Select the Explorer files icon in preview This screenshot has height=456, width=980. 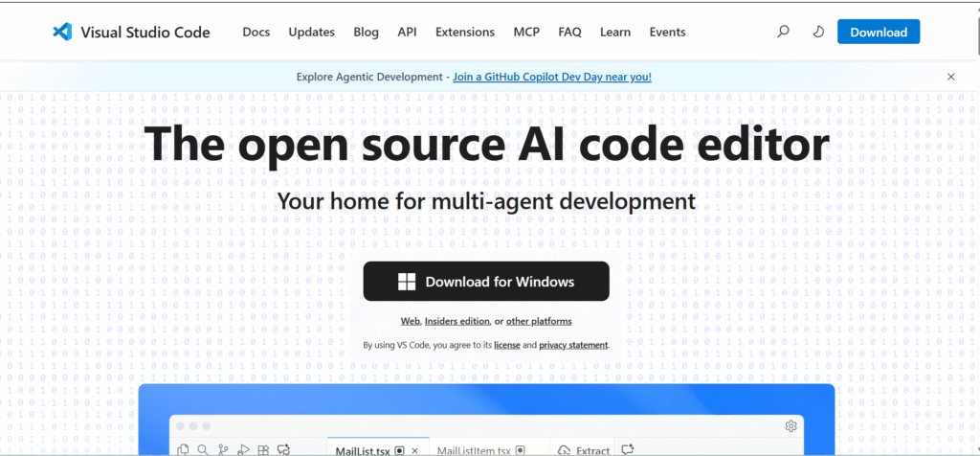(x=183, y=449)
